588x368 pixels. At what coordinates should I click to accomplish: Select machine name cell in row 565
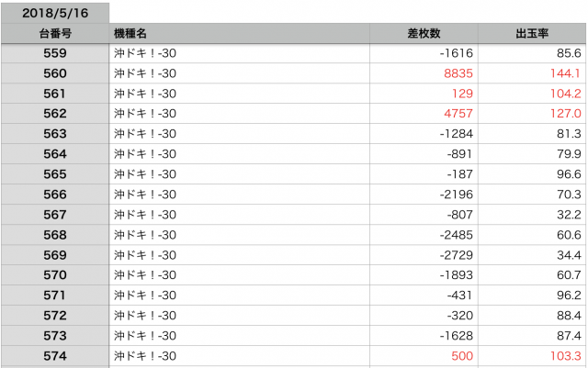click(x=239, y=174)
